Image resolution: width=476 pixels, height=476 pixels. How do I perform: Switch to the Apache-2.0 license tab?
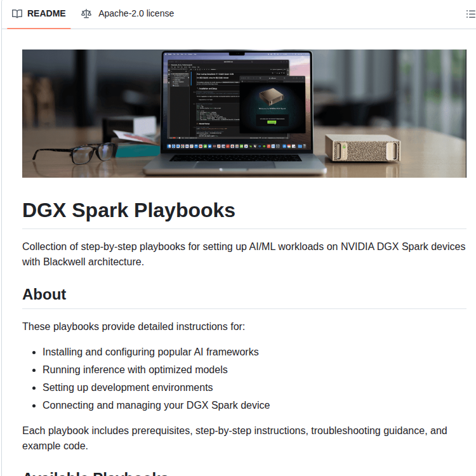tap(128, 14)
